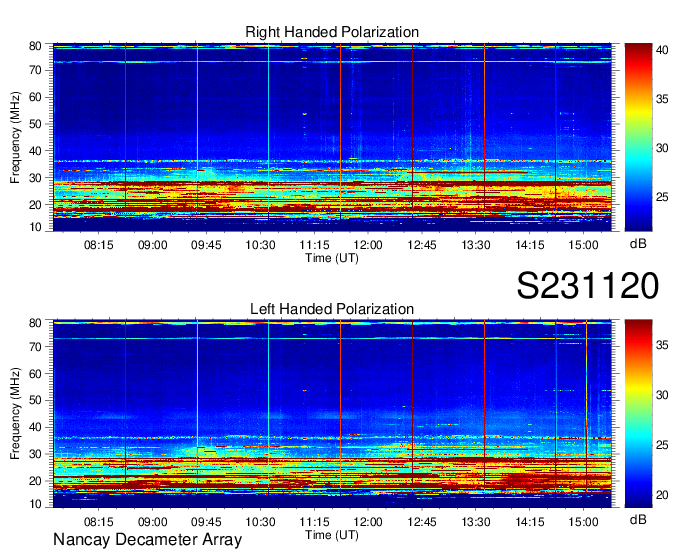680x552 pixels.
Task: Click the 35 tick on the upper color bar
Action: pos(662,99)
